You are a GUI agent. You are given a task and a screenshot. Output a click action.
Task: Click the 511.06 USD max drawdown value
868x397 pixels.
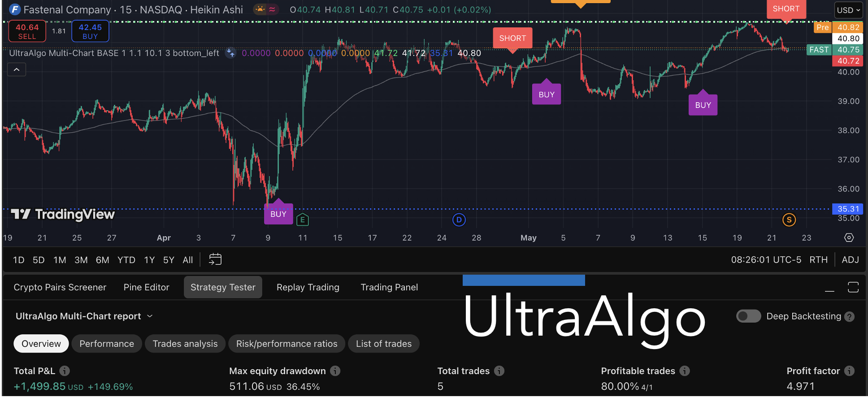[x=256, y=386]
